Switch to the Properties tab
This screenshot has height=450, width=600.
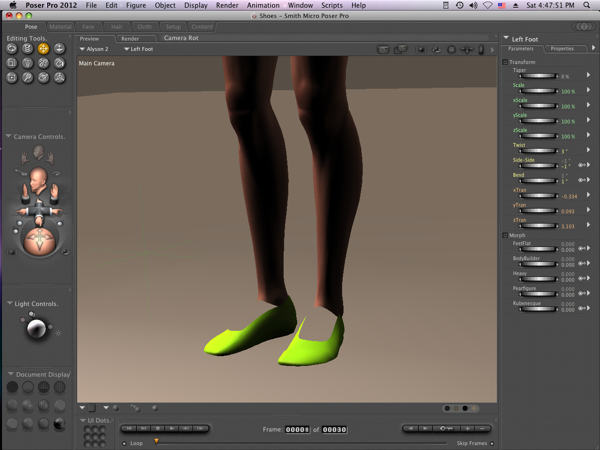pos(561,48)
